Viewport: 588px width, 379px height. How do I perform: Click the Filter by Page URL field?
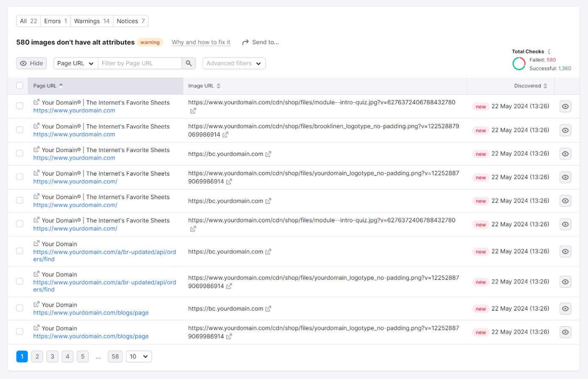140,63
